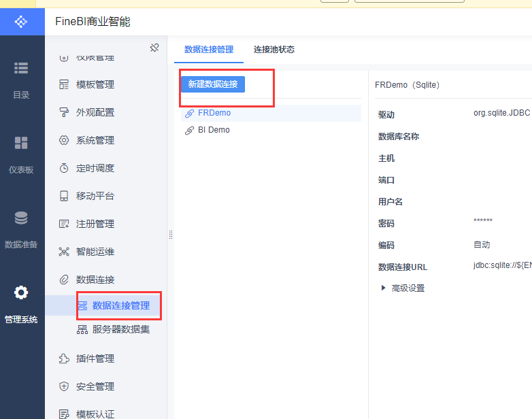
Task: Switch to the 数据连接管理 tab
Action: (209, 50)
